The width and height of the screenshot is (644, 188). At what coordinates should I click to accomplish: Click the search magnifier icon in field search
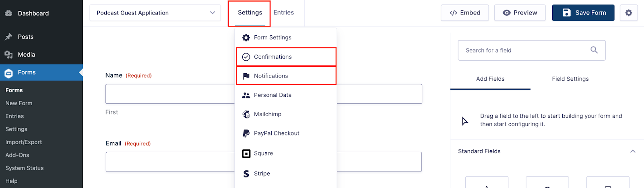pos(594,50)
